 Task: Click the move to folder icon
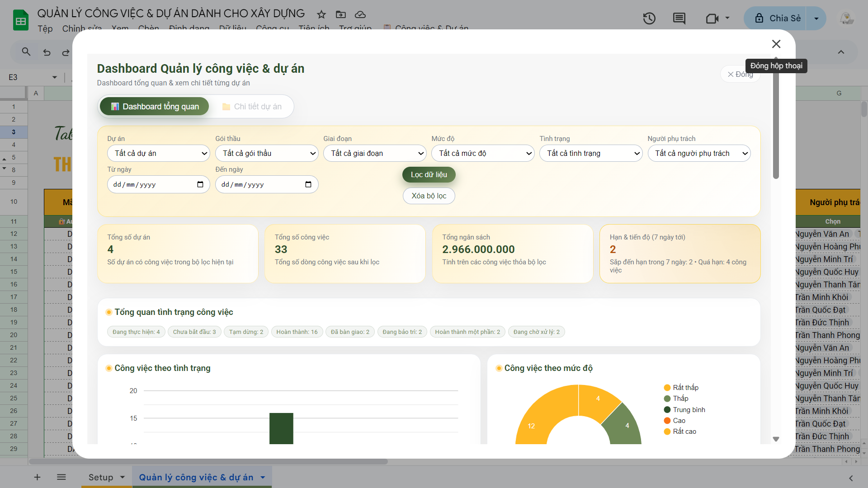(x=341, y=14)
